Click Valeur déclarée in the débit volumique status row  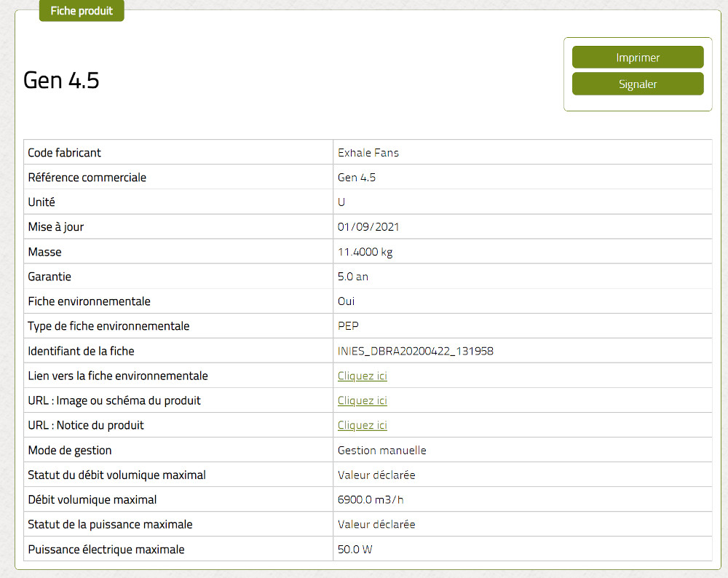click(x=376, y=475)
